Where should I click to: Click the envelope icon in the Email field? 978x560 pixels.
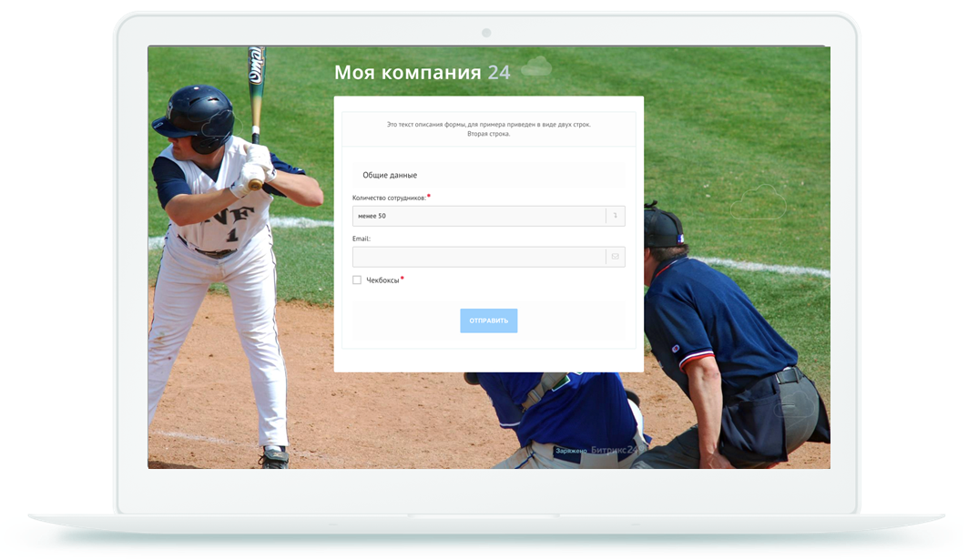pyautogui.click(x=616, y=257)
